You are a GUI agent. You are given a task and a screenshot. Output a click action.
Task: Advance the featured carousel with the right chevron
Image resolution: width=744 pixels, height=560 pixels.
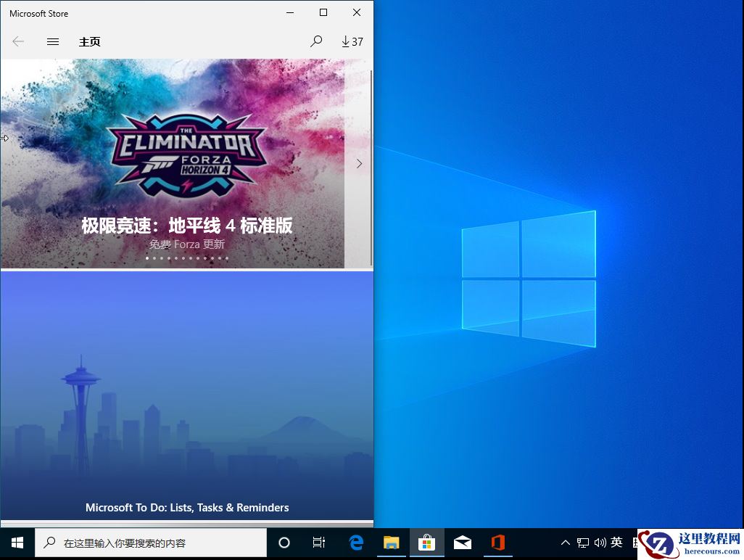[x=359, y=163]
